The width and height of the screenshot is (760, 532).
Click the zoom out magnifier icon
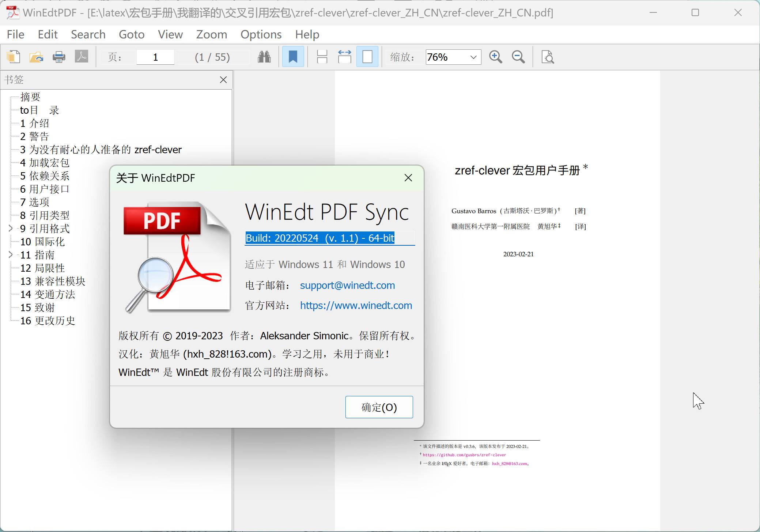point(518,57)
